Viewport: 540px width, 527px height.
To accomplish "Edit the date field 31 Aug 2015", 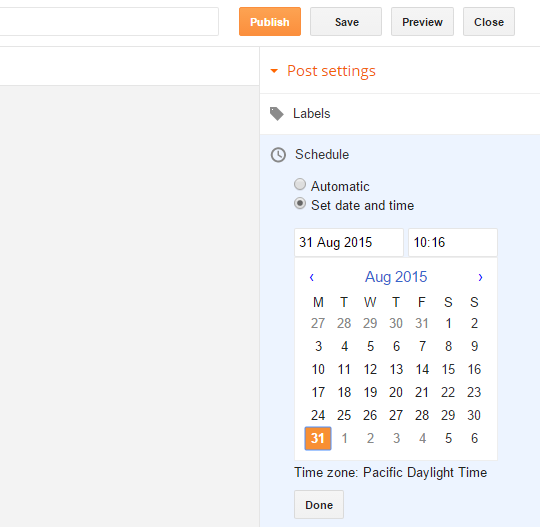I will [x=349, y=242].
